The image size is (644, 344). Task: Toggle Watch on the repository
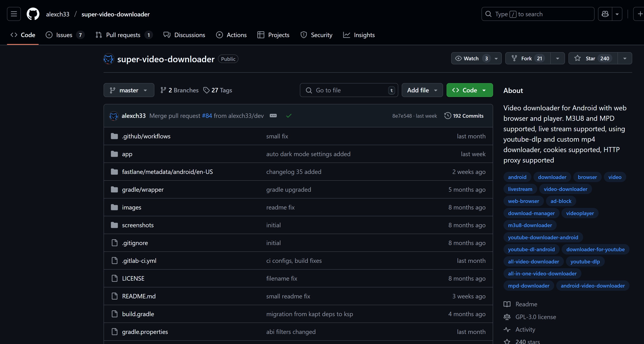pyautogui.click(x=476, y=58)
